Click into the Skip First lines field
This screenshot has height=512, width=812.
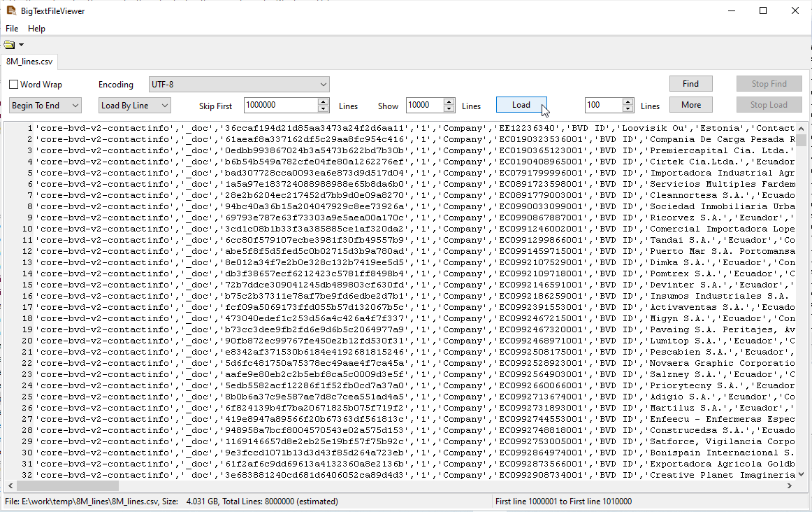click(x=280, y=106)
